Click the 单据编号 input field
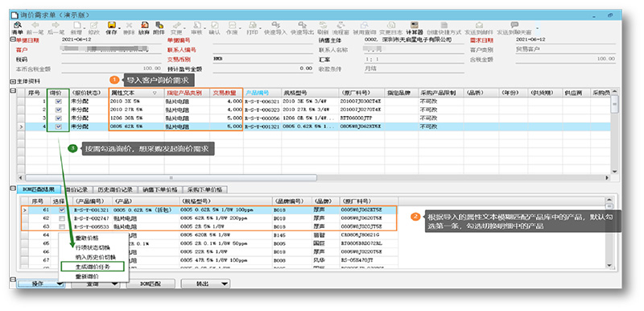The width and height of the screenshot is (644, 311). click(263, 40)
